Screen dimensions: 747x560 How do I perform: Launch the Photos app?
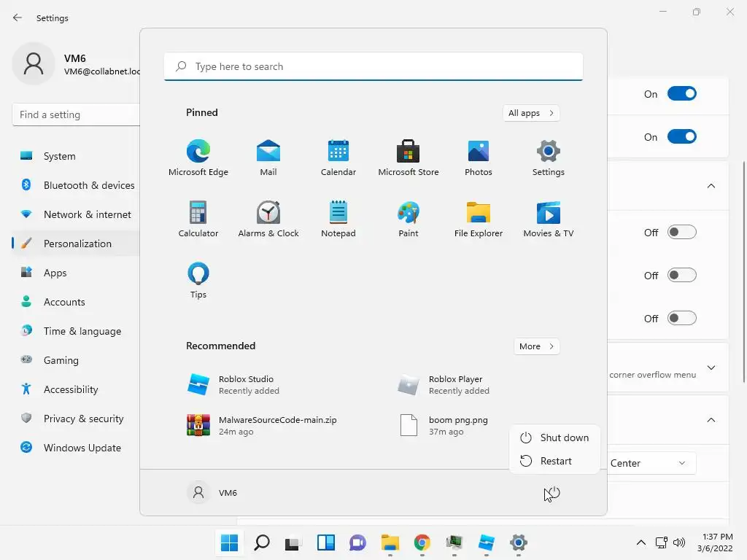[x=479, y=157]
